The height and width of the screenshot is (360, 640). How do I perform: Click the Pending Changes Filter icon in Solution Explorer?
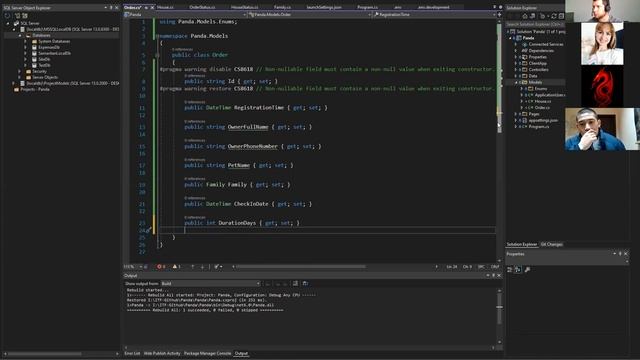tap(542, 16)
